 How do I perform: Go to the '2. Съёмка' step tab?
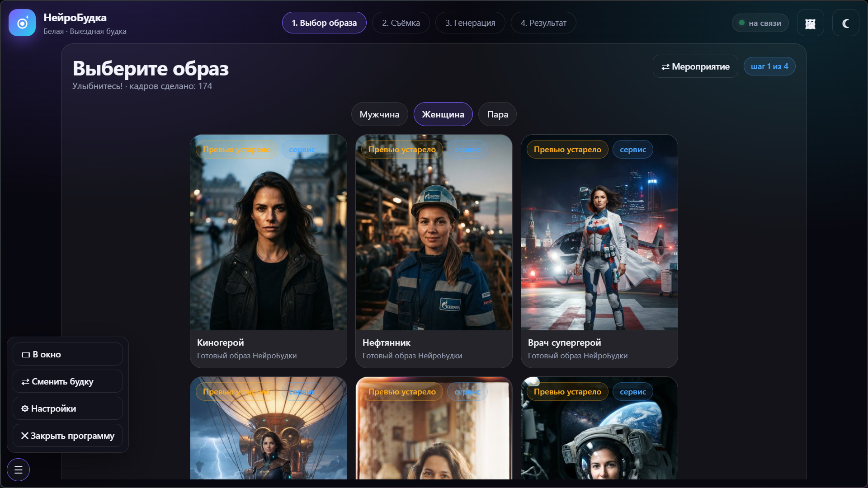point(401,23)
